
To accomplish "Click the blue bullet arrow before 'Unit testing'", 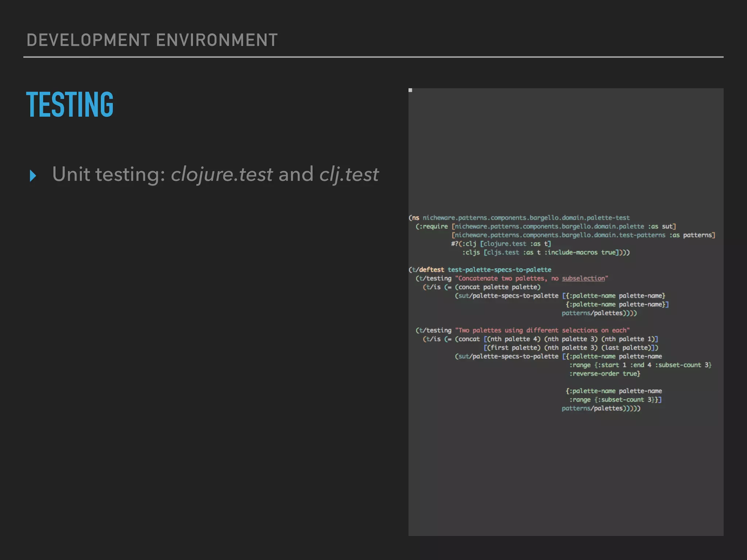I will coord(33,176).
